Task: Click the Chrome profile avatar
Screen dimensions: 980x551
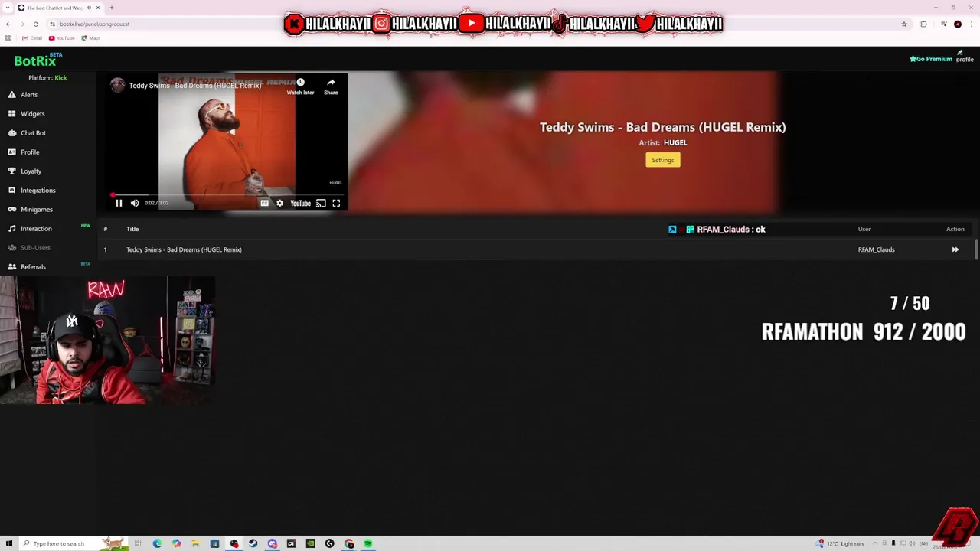Action: tap(957, 24)
